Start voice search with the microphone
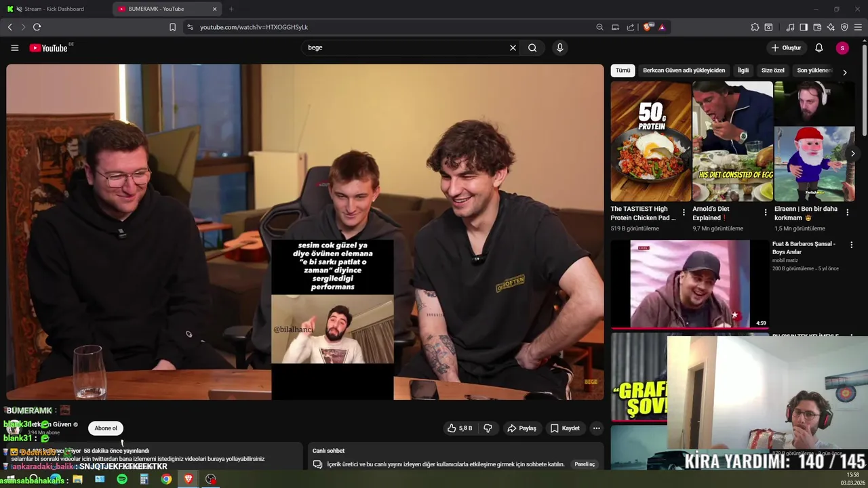 [x=559, y=47]
